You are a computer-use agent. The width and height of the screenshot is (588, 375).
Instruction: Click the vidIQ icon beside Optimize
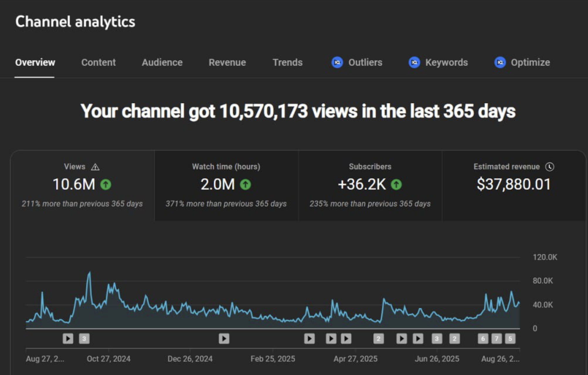500,62
